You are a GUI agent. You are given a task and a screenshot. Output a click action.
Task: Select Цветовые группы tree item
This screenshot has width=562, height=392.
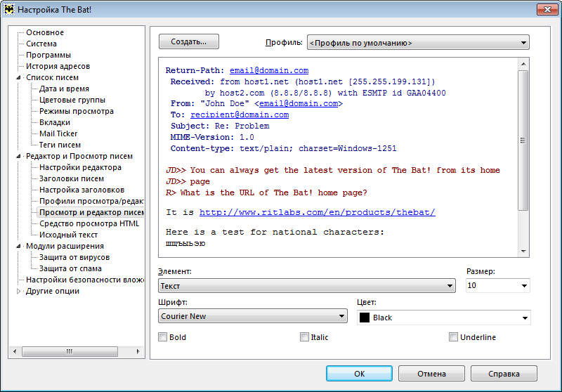tap(72, 100)
